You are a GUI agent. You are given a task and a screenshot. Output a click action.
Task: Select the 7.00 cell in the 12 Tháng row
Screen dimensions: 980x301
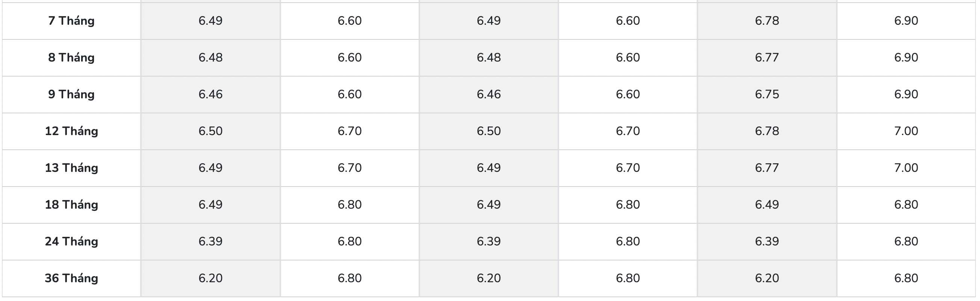(906, 131)
